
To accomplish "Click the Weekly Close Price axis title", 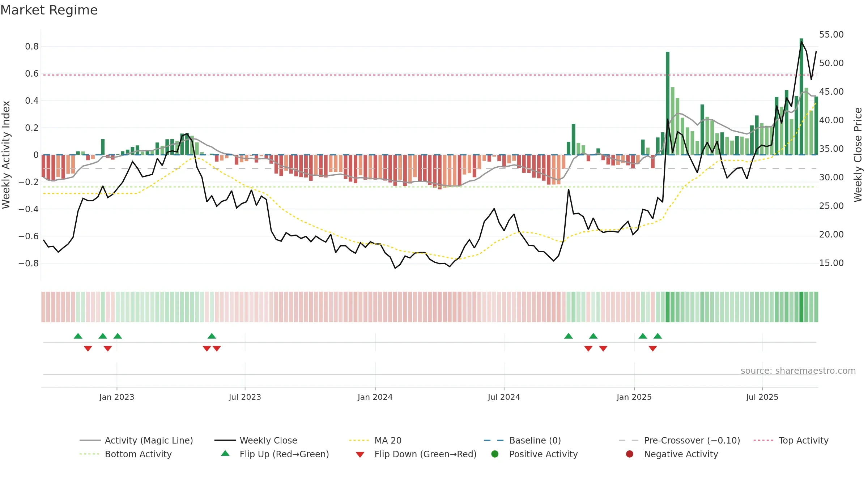I will point(858,155).
